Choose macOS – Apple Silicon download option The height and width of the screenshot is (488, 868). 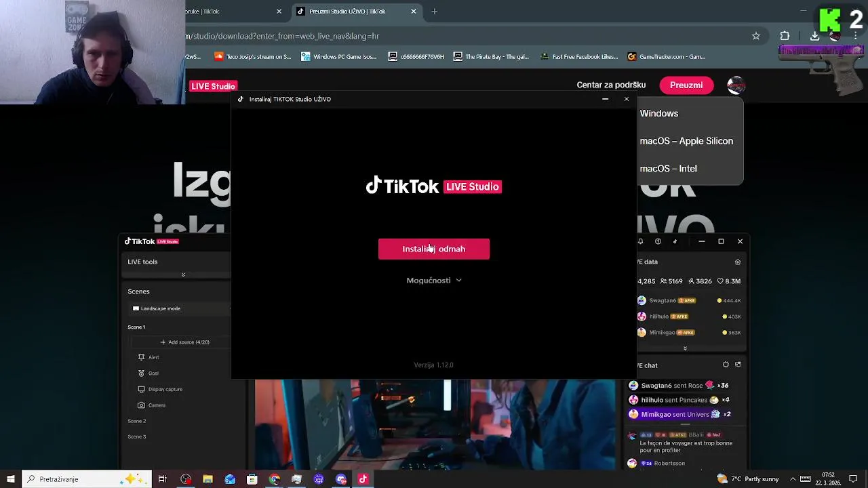coord(686,141)
